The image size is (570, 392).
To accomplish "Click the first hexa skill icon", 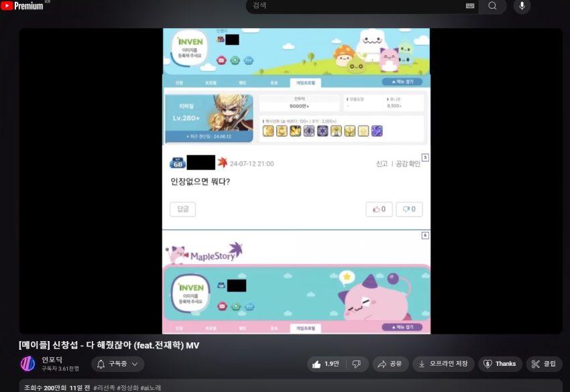I will 268,131.
